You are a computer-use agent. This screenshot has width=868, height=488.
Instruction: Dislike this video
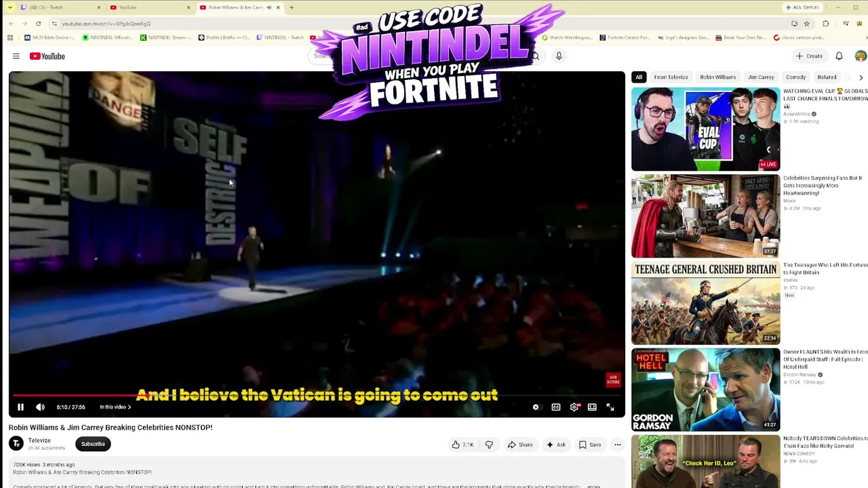click(489, 445)
